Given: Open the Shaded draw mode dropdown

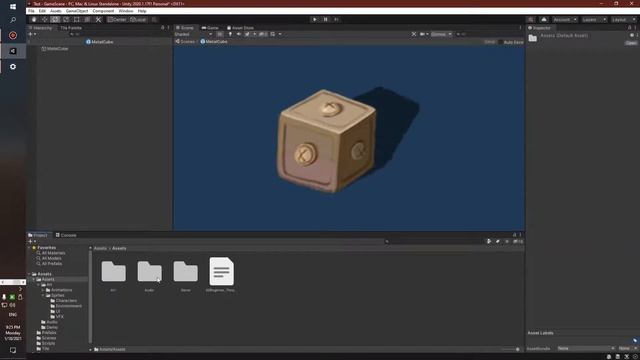Looking at the screenshot, I should point(193,34).
